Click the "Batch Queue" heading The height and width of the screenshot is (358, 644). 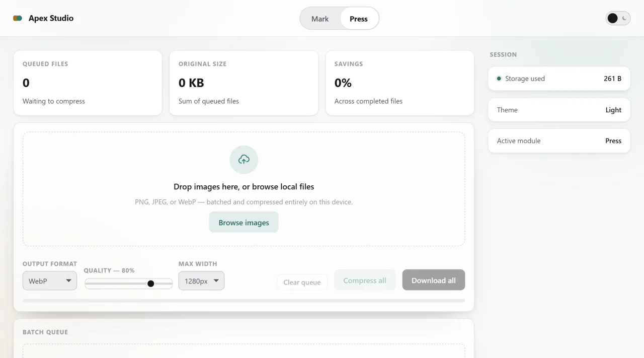45,332
